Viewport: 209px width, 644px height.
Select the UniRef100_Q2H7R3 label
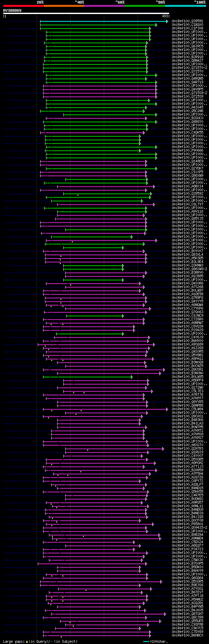point(187,449)
